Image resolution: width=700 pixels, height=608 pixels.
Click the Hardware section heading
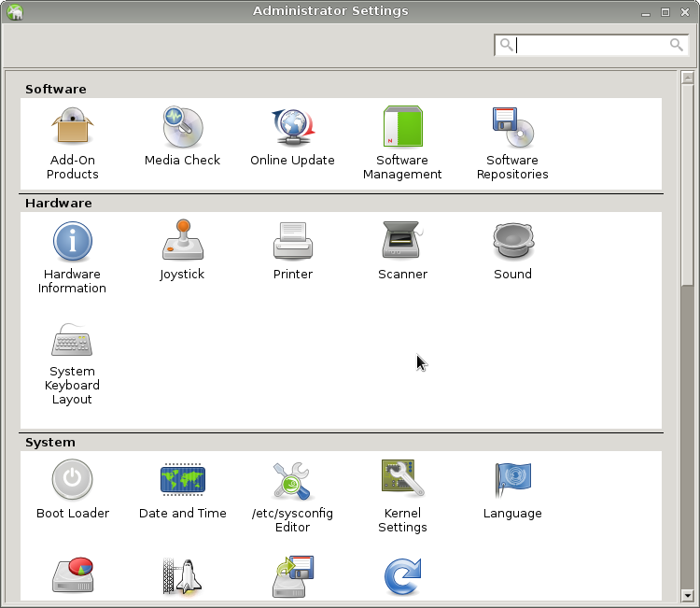(59, 204)
